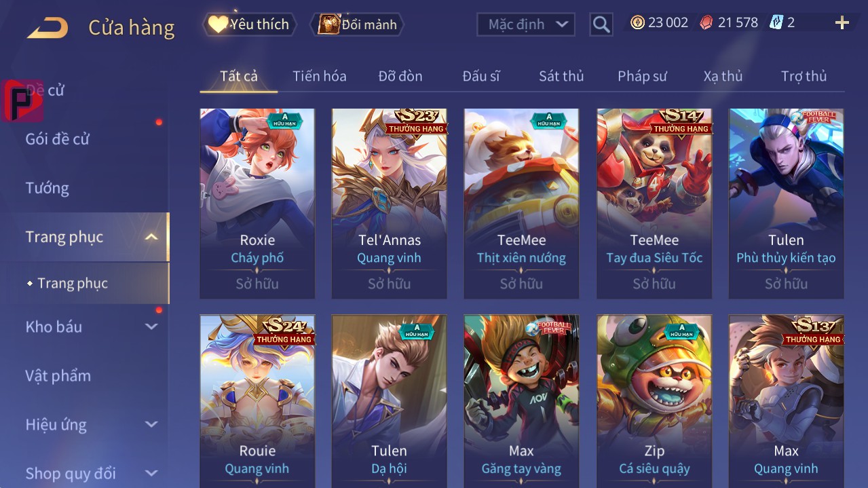Open Đổi mảnh shard exchange button
Screen dimensions: 868x488
(x=357, y=24)
